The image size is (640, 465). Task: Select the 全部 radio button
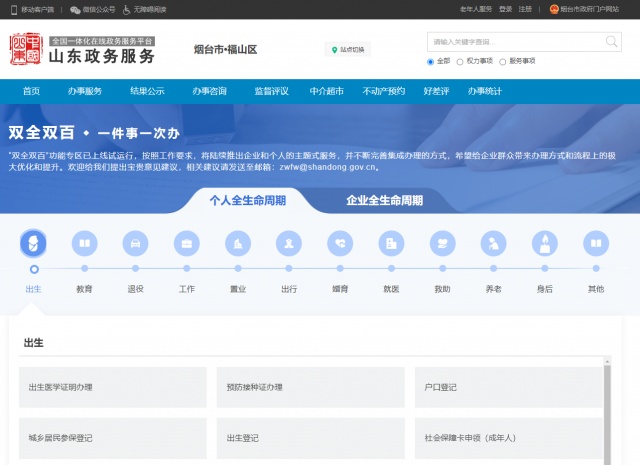point(431,61)
